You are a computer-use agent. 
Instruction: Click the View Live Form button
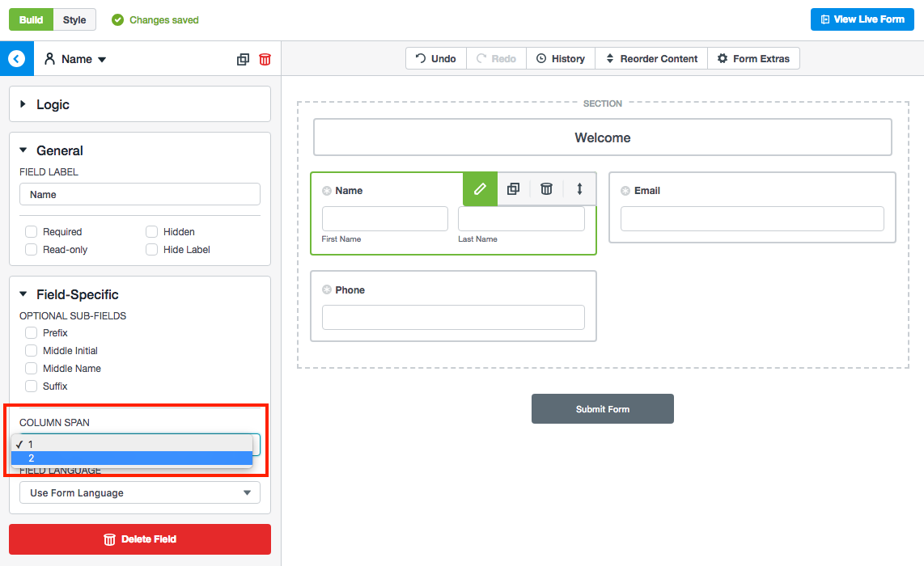(862, 19)
